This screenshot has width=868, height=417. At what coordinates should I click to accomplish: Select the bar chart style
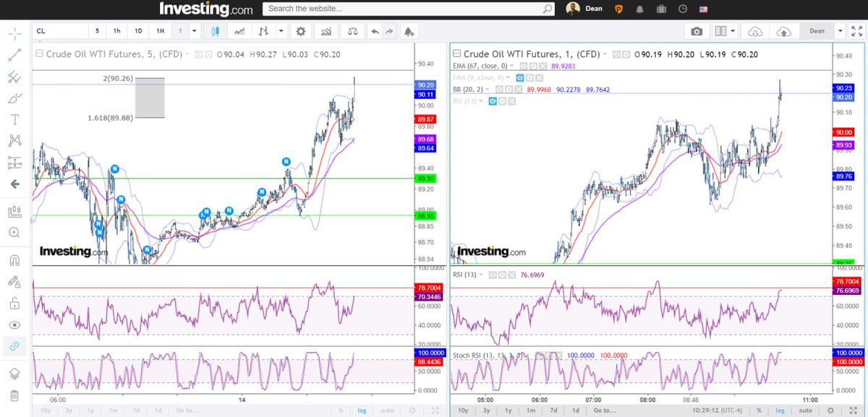pyautogui.click(x=264, y=32)
